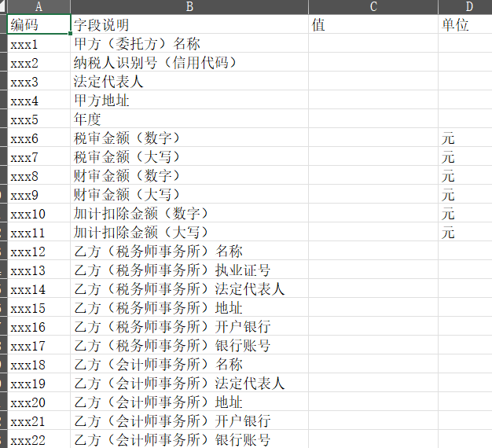Select cell 乙方（税务师事务所）银行账号
492x448 pixels.
189,344
